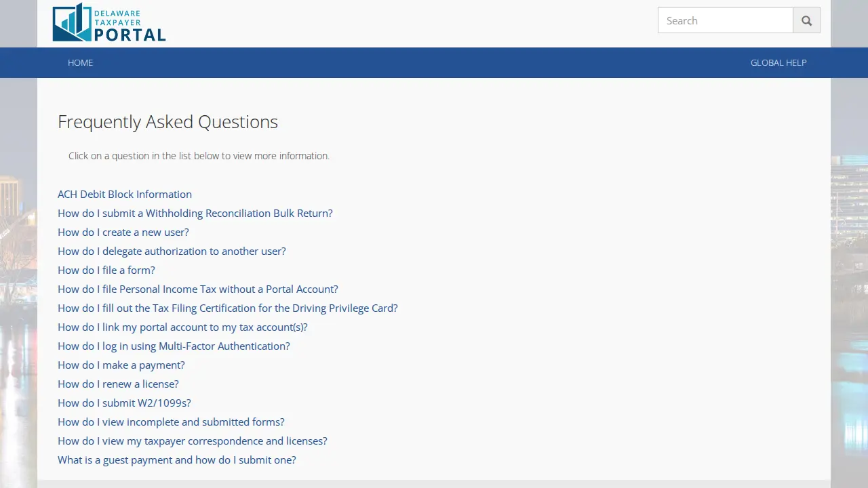Open Driving Privilege Card certification question
The width and height of the screenshot is (868, 488).
(228, 308)
